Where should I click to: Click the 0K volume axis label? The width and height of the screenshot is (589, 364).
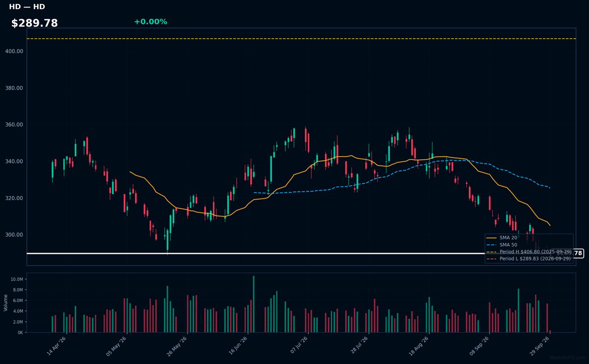coord(21,333)
